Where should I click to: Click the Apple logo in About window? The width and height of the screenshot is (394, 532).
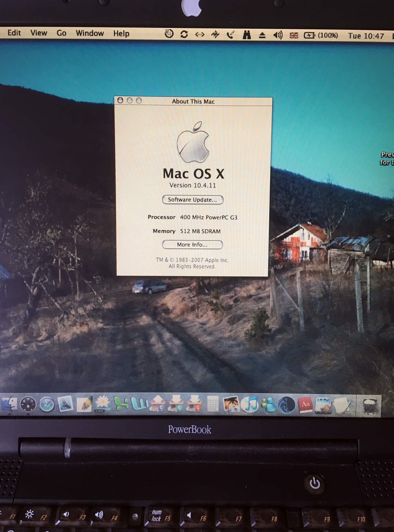coord(193,142)
